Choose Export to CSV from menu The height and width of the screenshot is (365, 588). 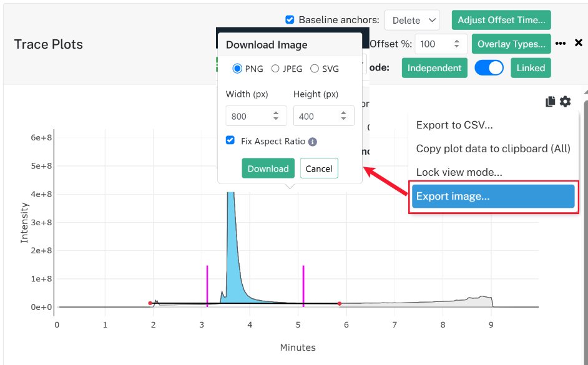(x=454, y=125)
